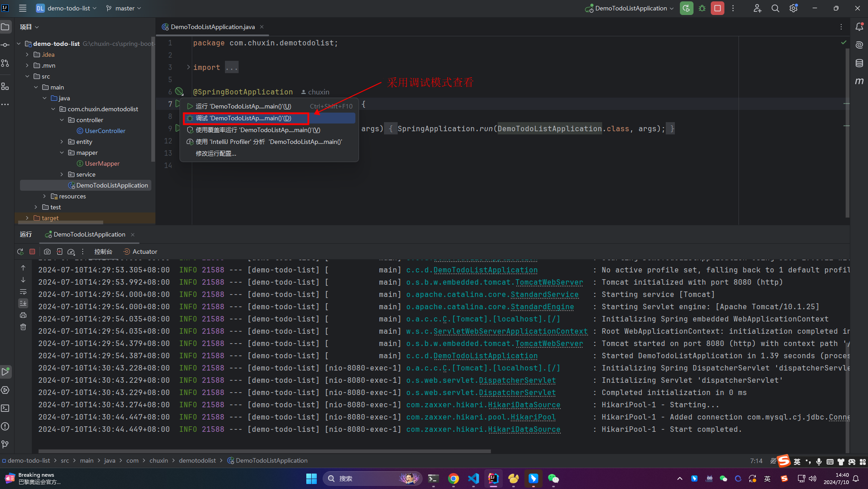Image resolution: width=868 pixels, height=489 pixels.
Task: Select IntelliJ Profiler menu item
Action: (x=269, y=142)
